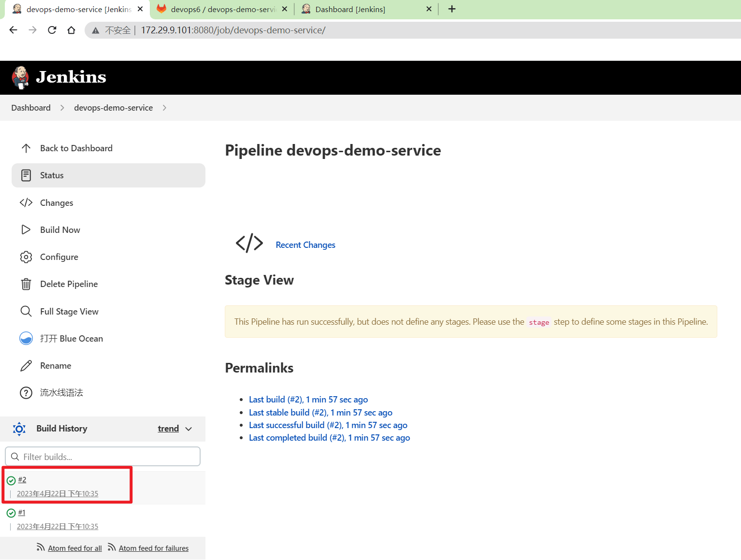The height and width of the screenshot is (560, 741).
Task: Click the browser home icon
Action: click(72, 30)
